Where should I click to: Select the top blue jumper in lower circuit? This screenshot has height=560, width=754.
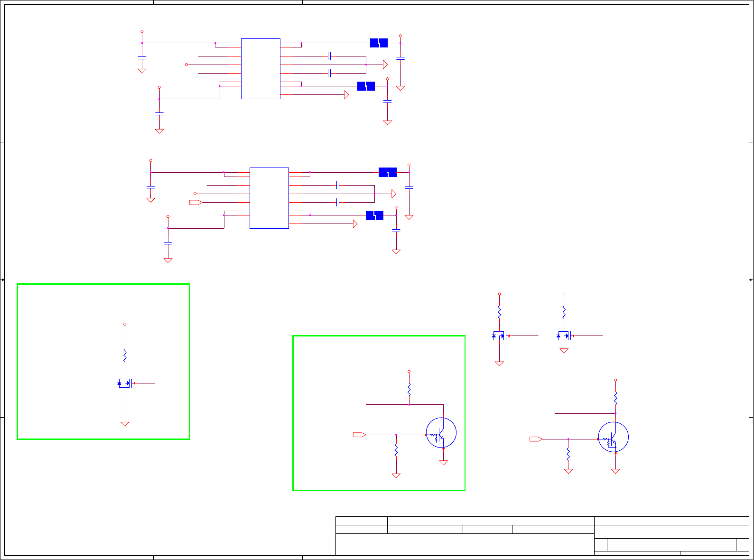coord(388,172)
